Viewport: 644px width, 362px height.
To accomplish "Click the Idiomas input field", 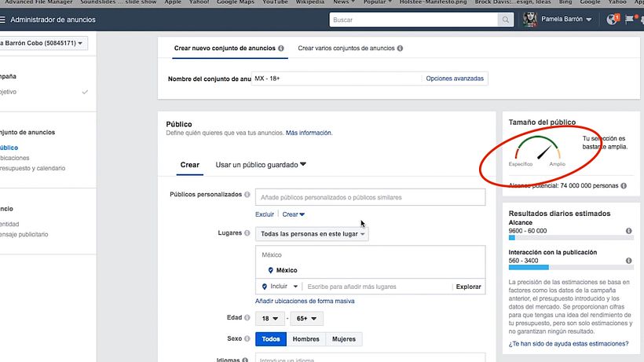I will coord(370,358).
